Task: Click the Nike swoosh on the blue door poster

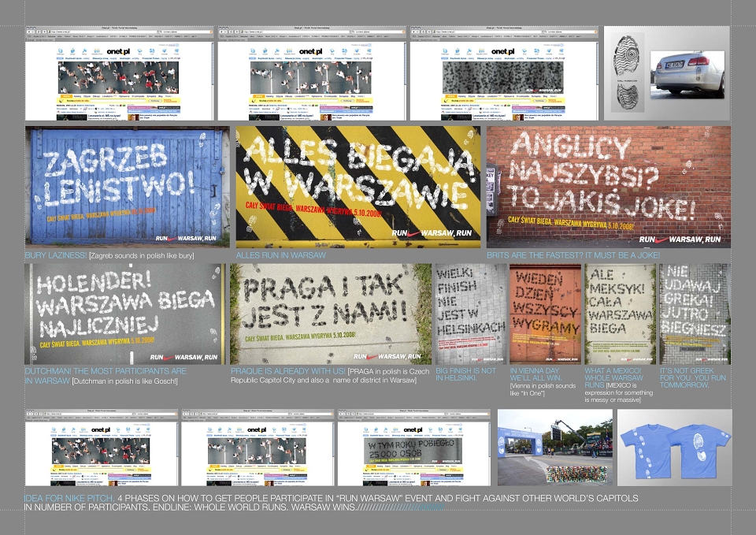Action: [172, 239]
